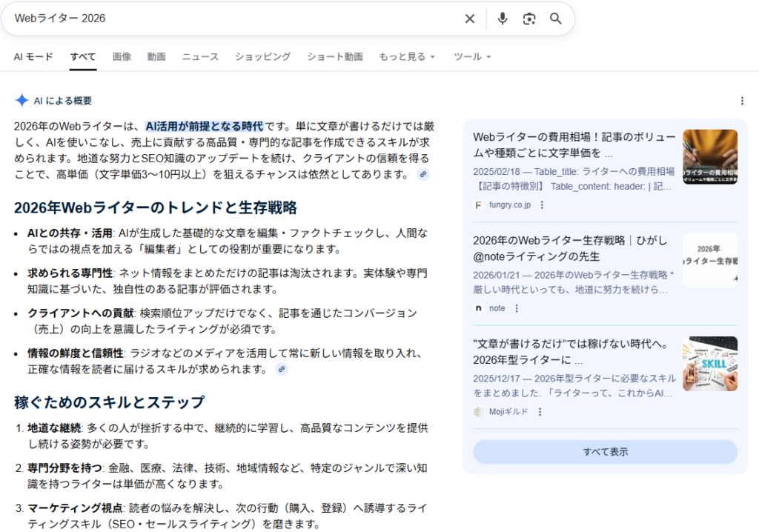
Task: Click the note favicon on the second card
Action: click(479, 307)
